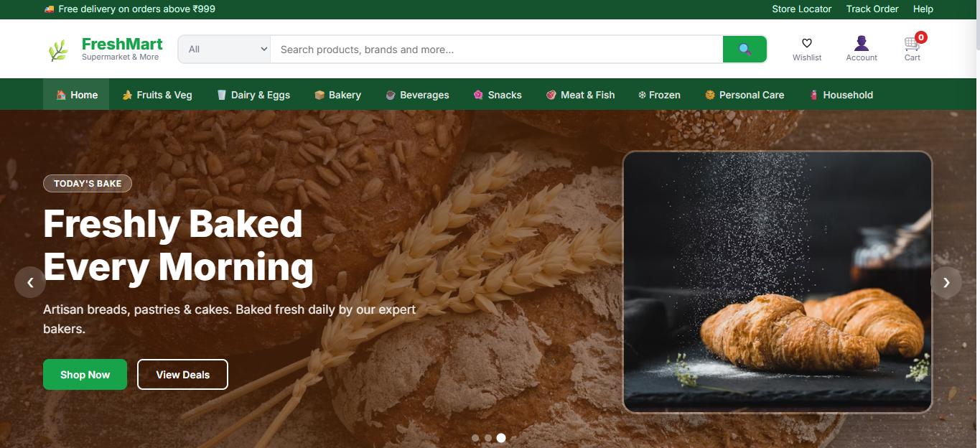Open Wishlist via the heart icon
Screen dimensions: 980x448
click(807, 43)
